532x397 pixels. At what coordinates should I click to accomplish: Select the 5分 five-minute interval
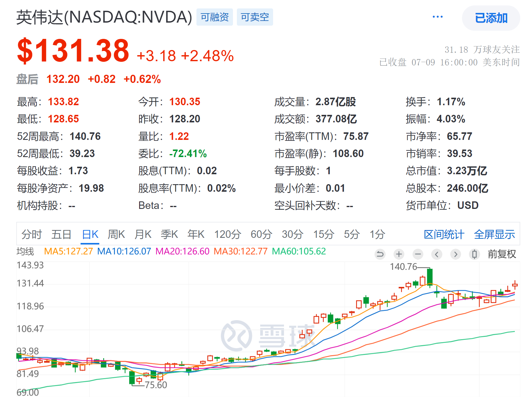[352, 234]
